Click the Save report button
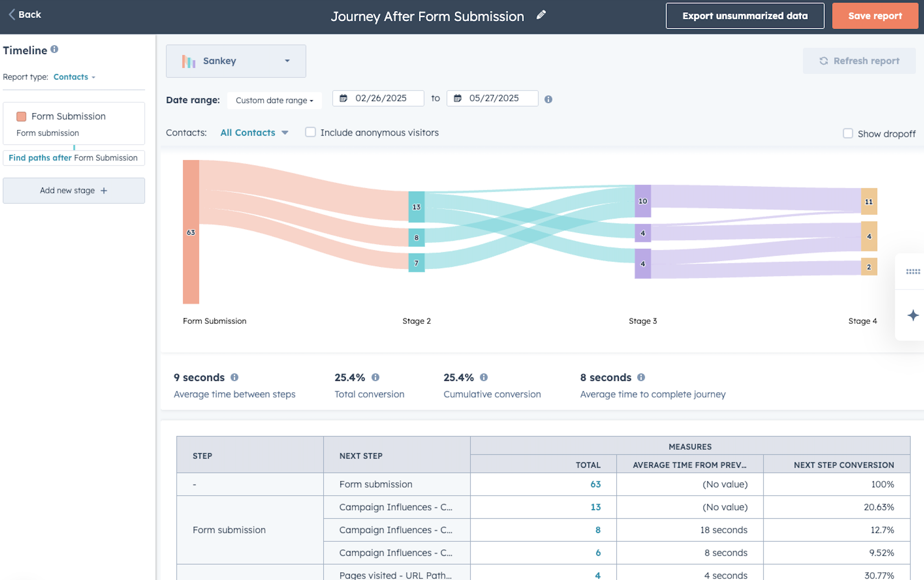The image size is (924, 580). coord(875,16)
